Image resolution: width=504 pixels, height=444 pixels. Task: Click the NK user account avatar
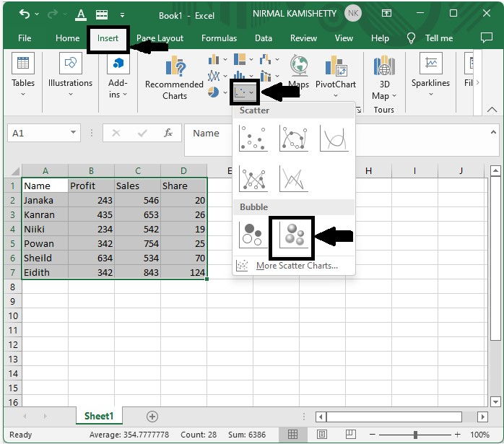[x=353, y=14]
